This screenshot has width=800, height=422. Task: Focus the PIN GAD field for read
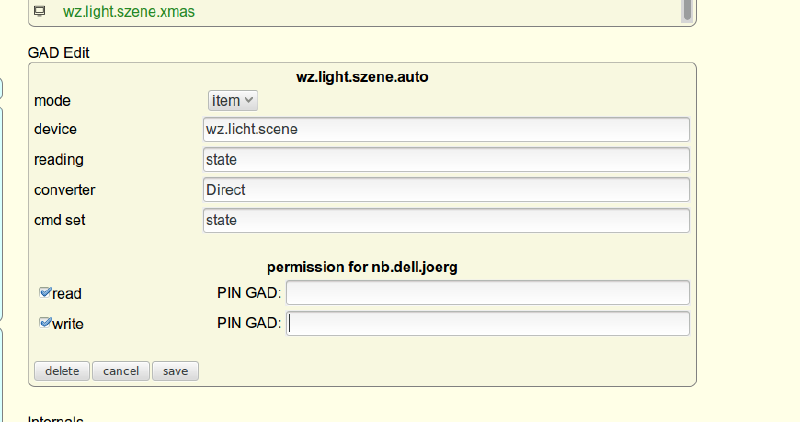(x=488, y=292)
